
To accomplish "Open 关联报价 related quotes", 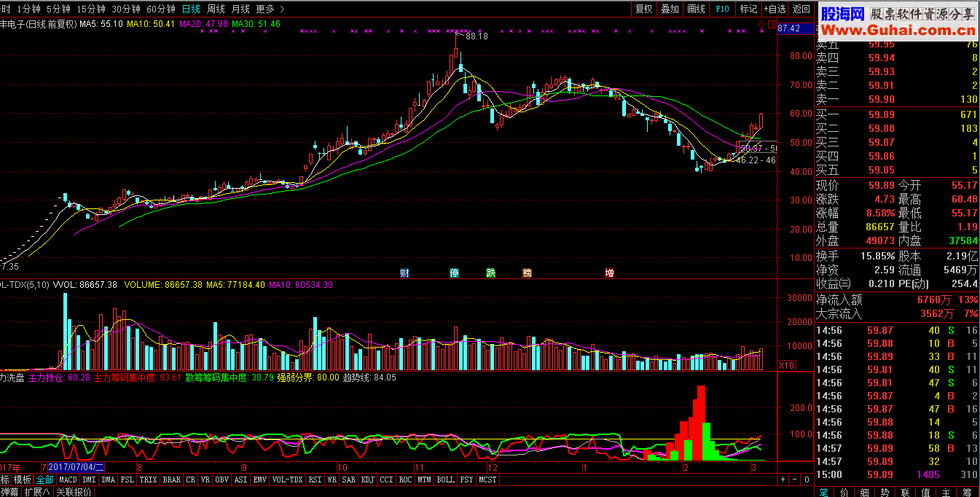I will tap(74, 491).
